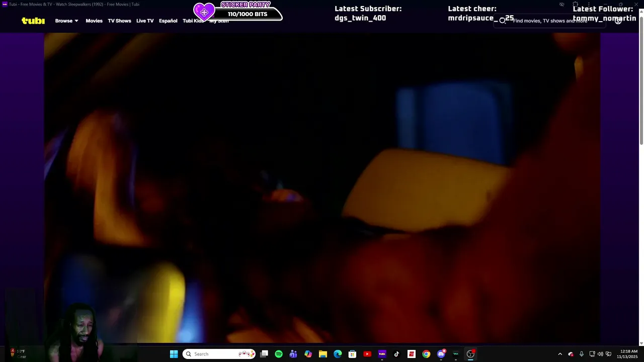Open File Explorer from the taskbar

coord(323,354)
